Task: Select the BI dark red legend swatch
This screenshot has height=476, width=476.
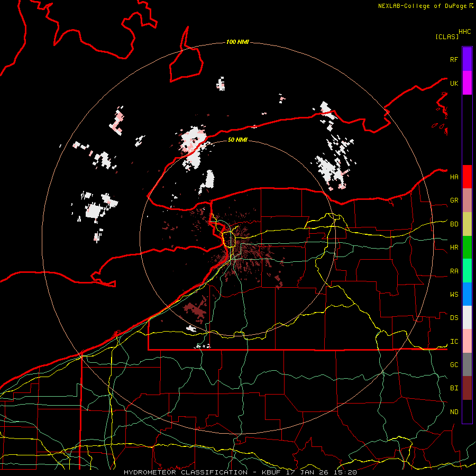Action: tap(467, 388)
